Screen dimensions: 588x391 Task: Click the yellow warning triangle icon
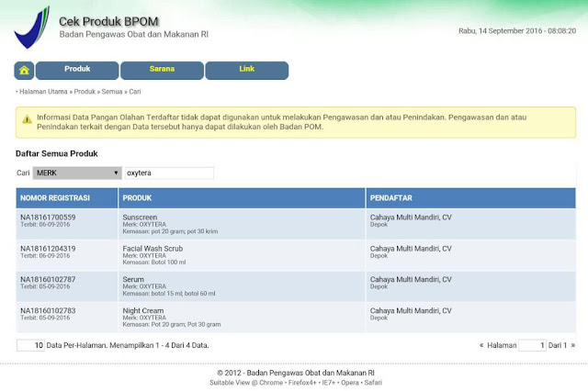(x=27, y=119)
